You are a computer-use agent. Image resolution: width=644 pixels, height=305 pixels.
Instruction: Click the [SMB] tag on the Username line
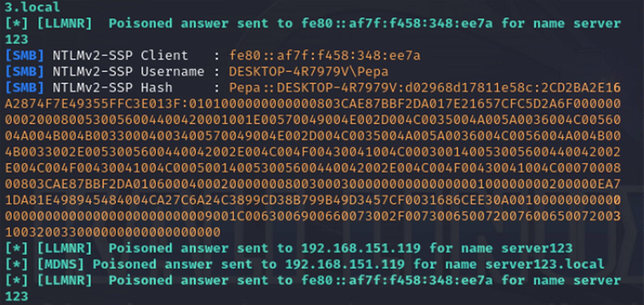(24, 72)
